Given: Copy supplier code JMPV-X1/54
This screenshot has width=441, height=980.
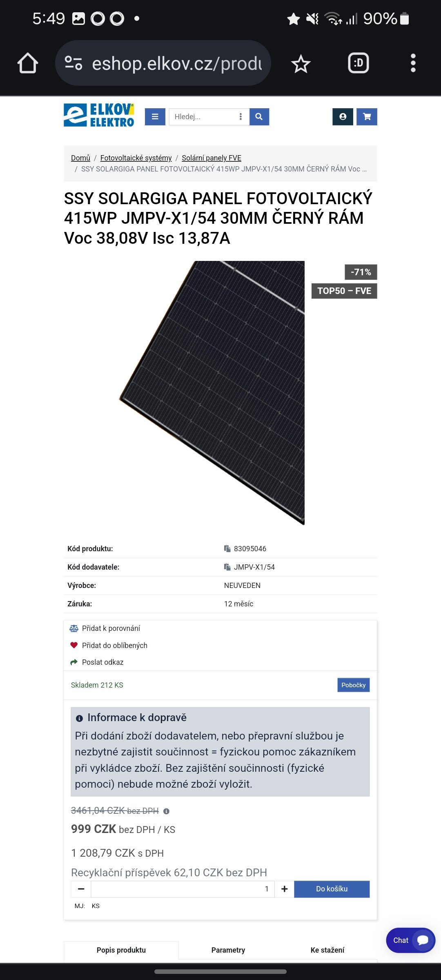Looking at the screenshot, I should (227, 567).
